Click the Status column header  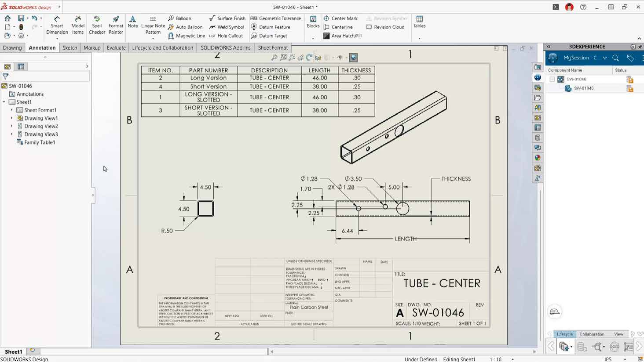tap(621, 70)
